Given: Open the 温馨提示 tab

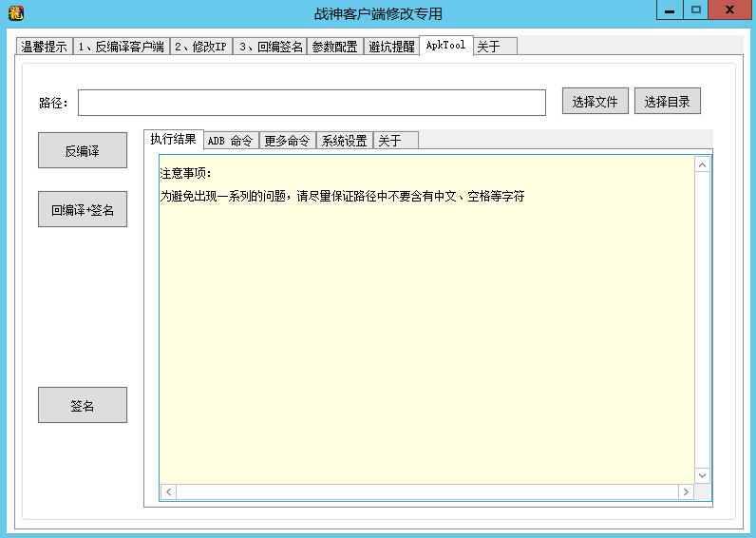Looking at the screenshot, I should 44,47.
